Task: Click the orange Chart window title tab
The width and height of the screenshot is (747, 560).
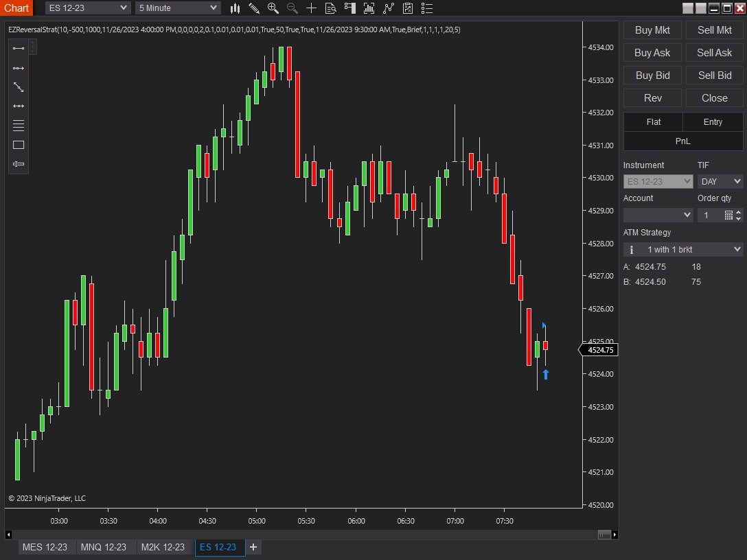Action: [x=16, y=8]
